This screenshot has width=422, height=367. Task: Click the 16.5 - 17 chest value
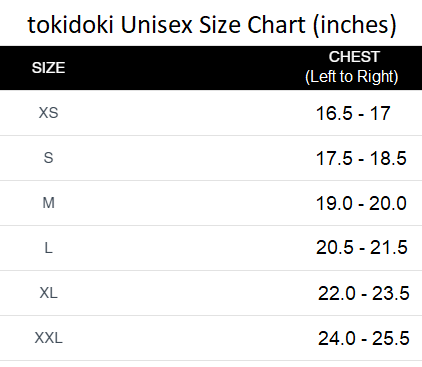pos(353,113)
